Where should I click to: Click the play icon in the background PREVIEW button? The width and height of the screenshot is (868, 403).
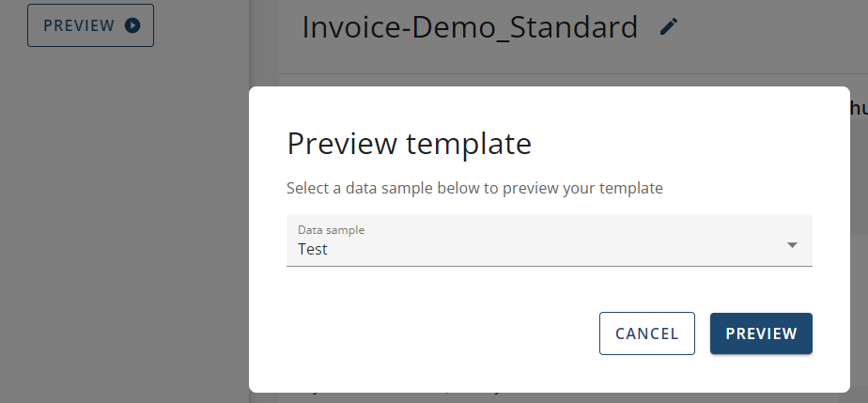tap(132, 25)
